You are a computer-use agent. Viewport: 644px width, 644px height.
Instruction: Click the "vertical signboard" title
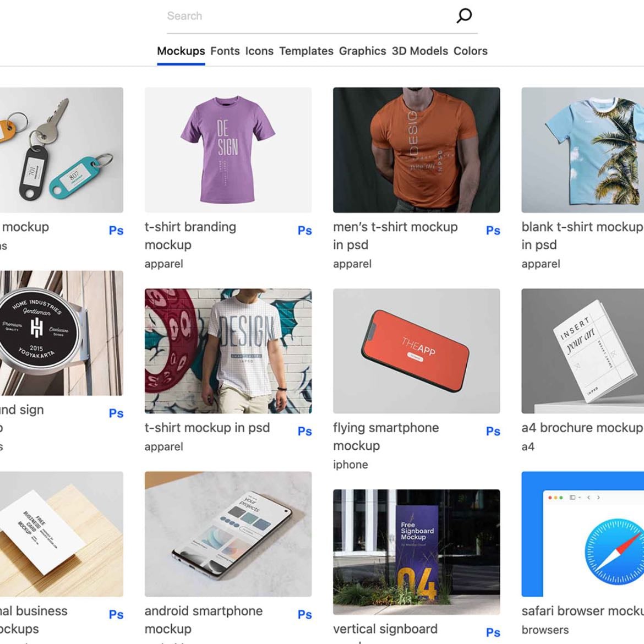[x=385, y=629]
